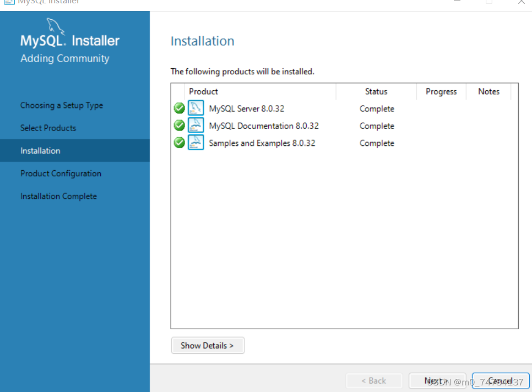532x392 pixels.
Task: Expand details with Show Details button
Action: tap(208, 345)
